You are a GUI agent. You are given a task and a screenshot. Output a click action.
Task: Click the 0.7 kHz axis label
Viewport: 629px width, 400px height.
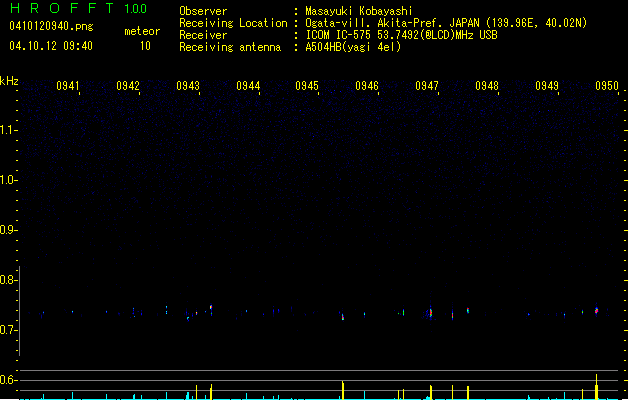[8, 330]
